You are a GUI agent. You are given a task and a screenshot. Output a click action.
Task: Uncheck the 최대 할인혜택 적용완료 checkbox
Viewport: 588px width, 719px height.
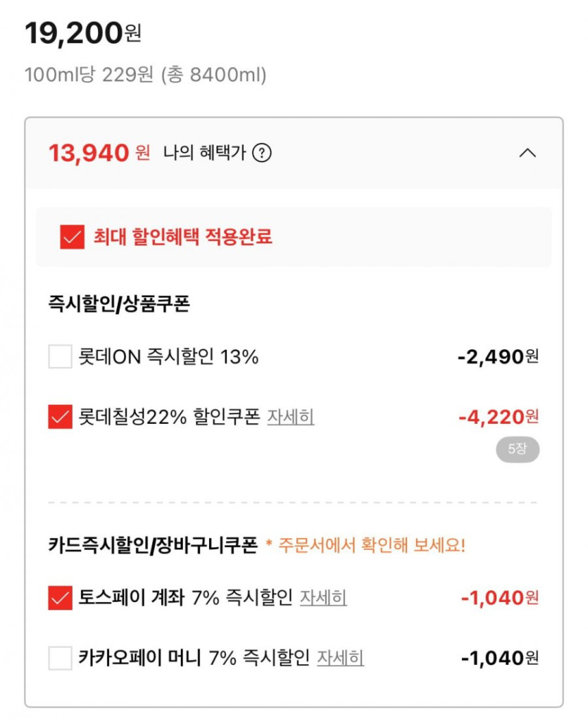72,237
